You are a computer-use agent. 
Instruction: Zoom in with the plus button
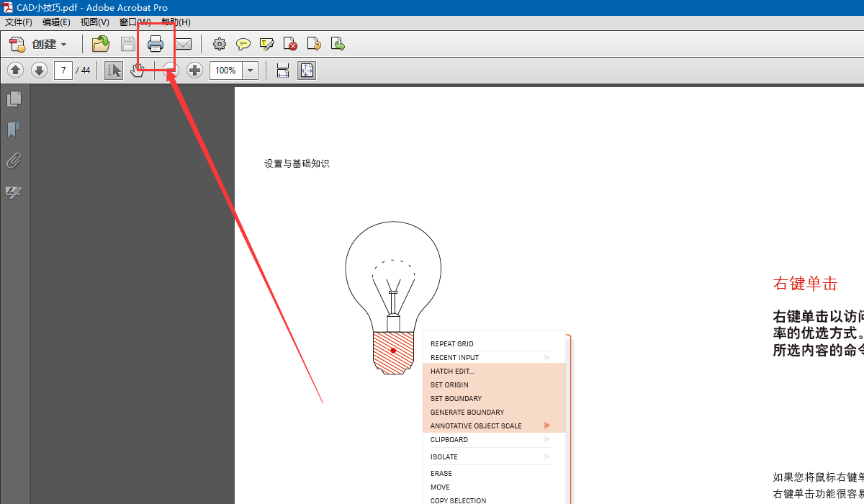(x=194, y=70)
